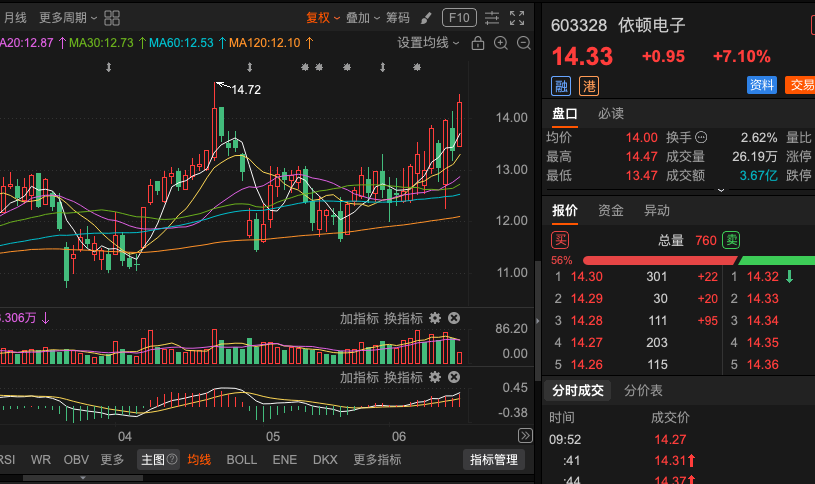The width and height of the screenshot is (815, 484).
Task: Select ENE main chart indicator
Action: (x=285, y=460)
